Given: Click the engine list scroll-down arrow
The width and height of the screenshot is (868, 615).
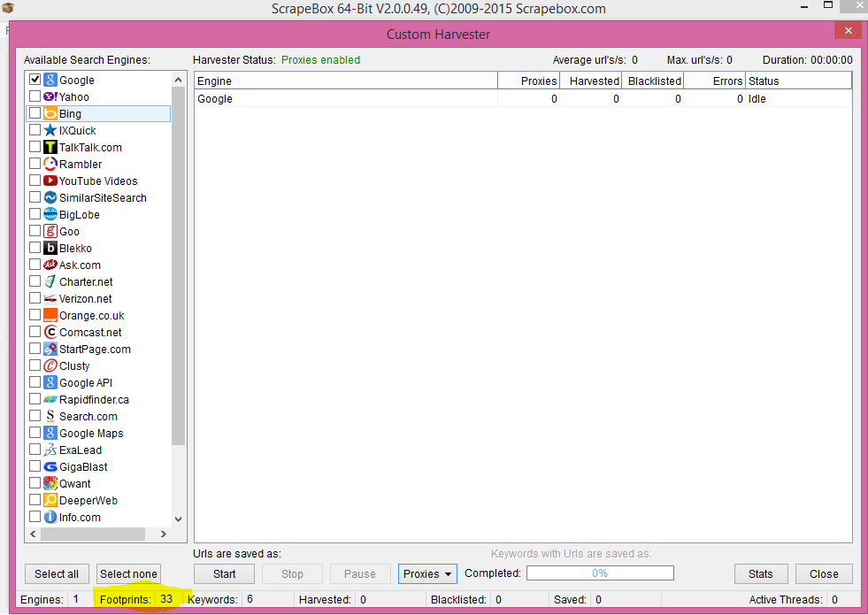Looking at the screenshot, I should coord(178,519).
